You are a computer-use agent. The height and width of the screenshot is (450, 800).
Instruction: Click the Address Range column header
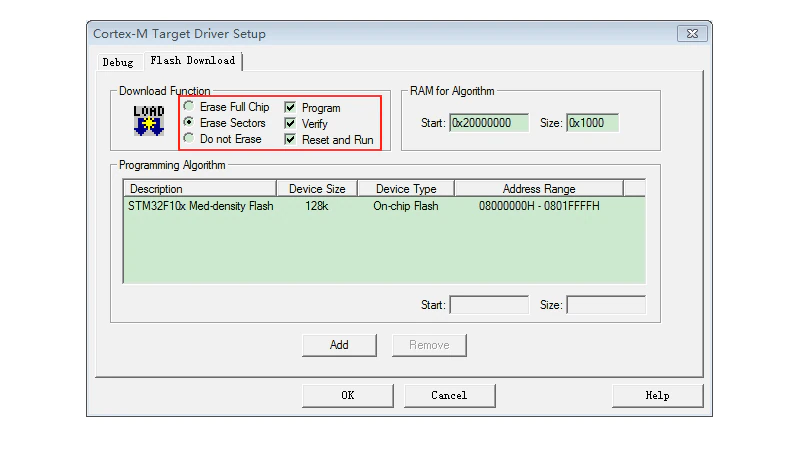click(539, 189)
